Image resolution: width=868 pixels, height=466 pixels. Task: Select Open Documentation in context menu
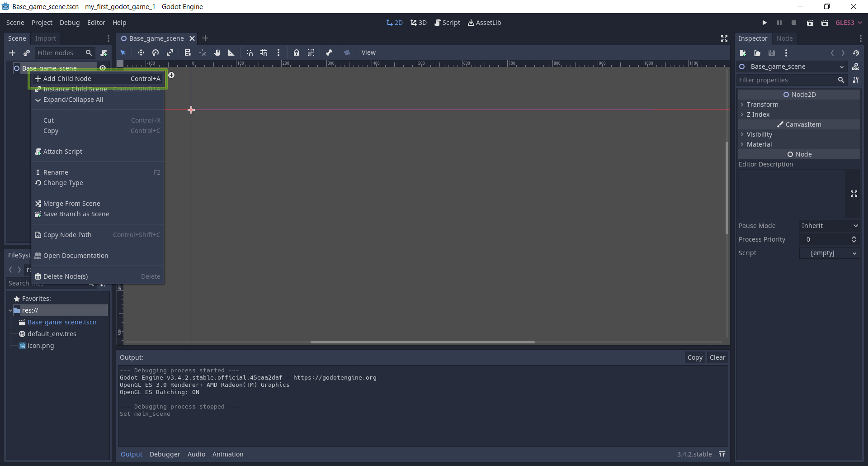[98, 256]
